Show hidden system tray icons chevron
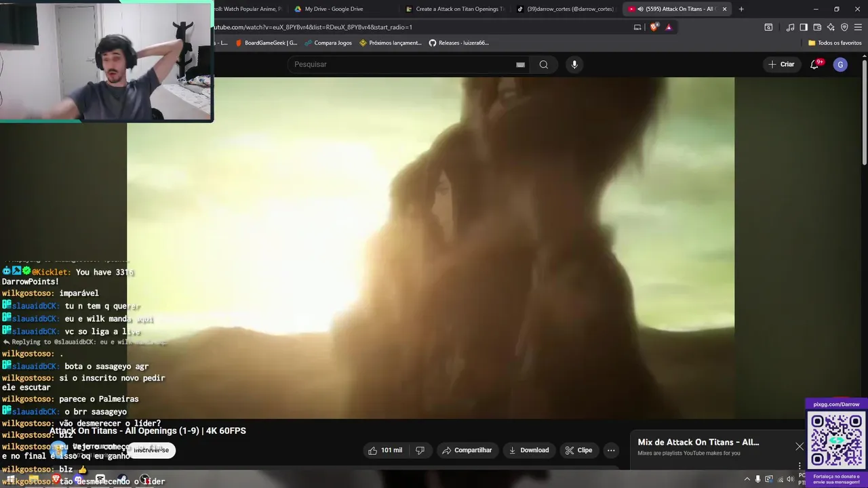The width and height of the screenshot is (868, 488). point(747,479)
